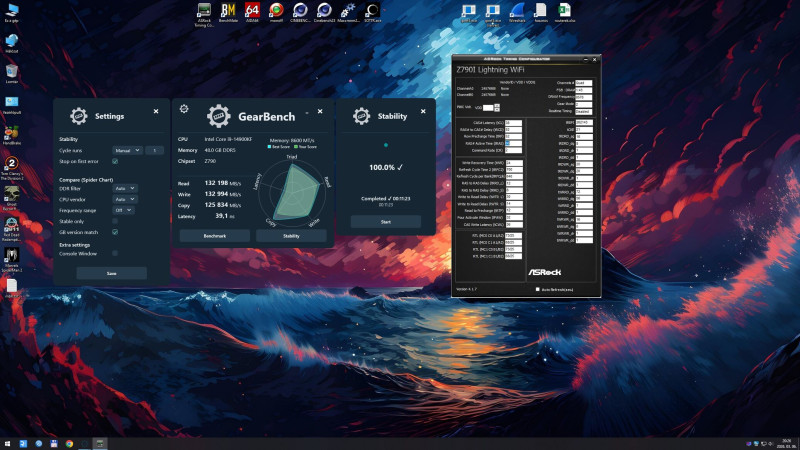Click Start button in Stability panel

[x=386, y=221]
